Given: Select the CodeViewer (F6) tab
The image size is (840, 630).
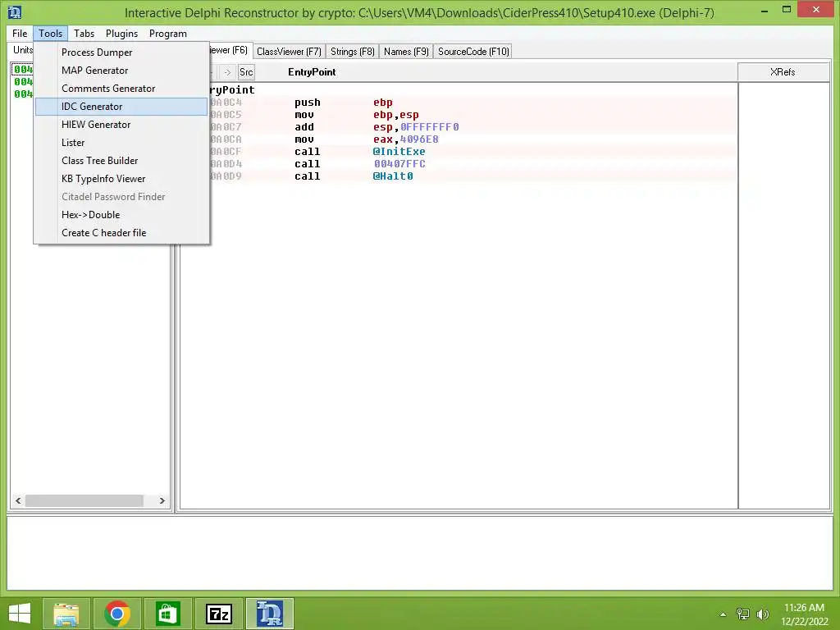Looking at the screenshot, I should pos(230,50).
